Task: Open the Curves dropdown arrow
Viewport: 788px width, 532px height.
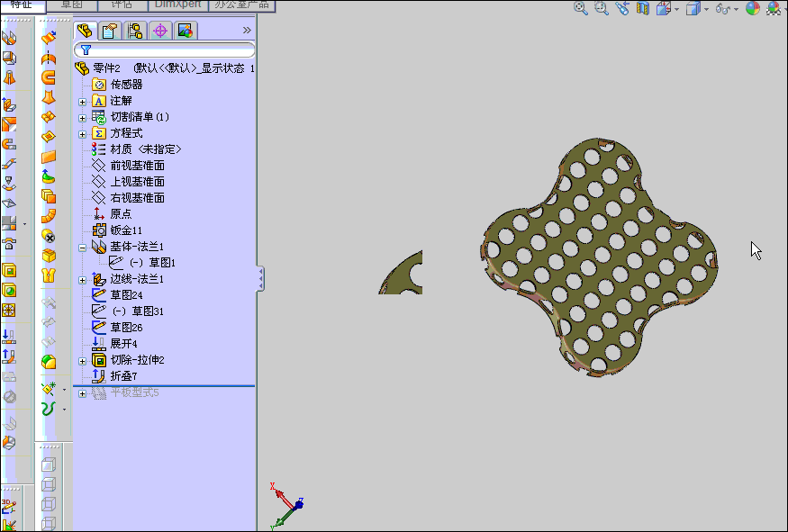Action: [64, 410]
